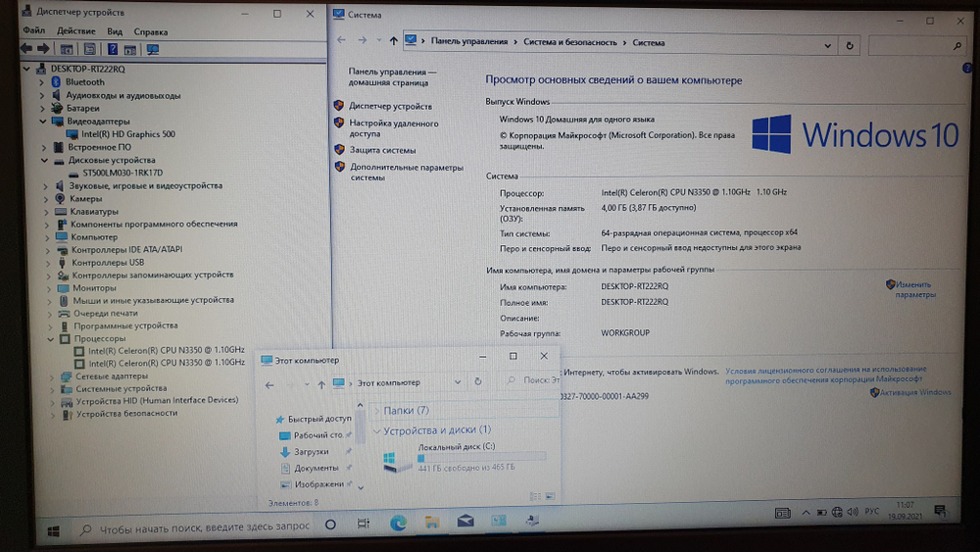
Task: Click the РУС language indicator
Action: pos(872,512)
